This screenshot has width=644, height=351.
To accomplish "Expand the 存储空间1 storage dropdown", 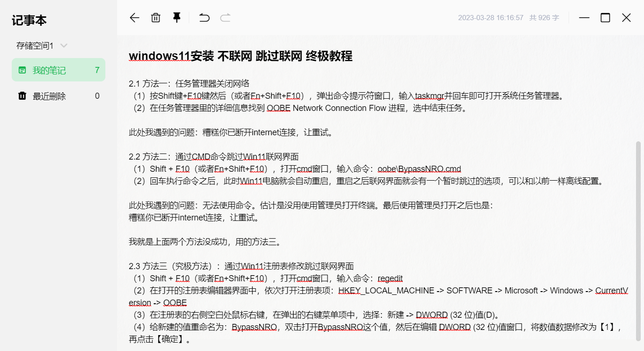I will tap(64, 46).
